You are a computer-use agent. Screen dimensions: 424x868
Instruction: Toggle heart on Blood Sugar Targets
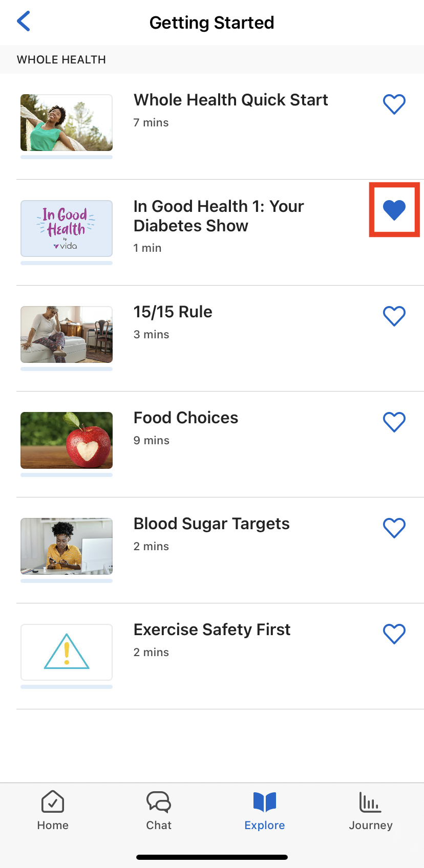[394, 528]
